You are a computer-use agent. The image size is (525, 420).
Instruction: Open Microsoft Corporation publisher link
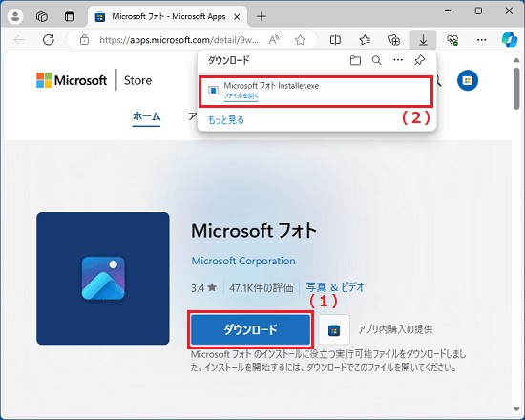pos(243,261)
